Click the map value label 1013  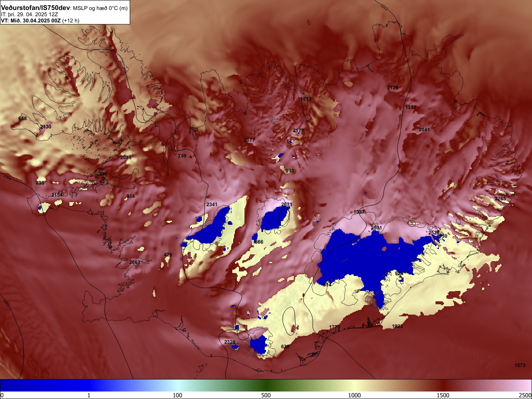(306, 99)
